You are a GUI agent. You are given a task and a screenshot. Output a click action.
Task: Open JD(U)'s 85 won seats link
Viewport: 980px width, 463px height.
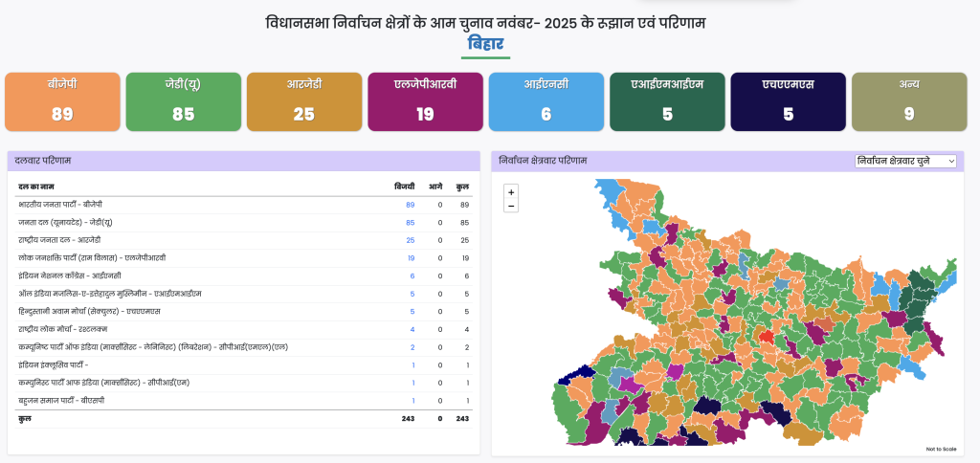click(410, 223)
